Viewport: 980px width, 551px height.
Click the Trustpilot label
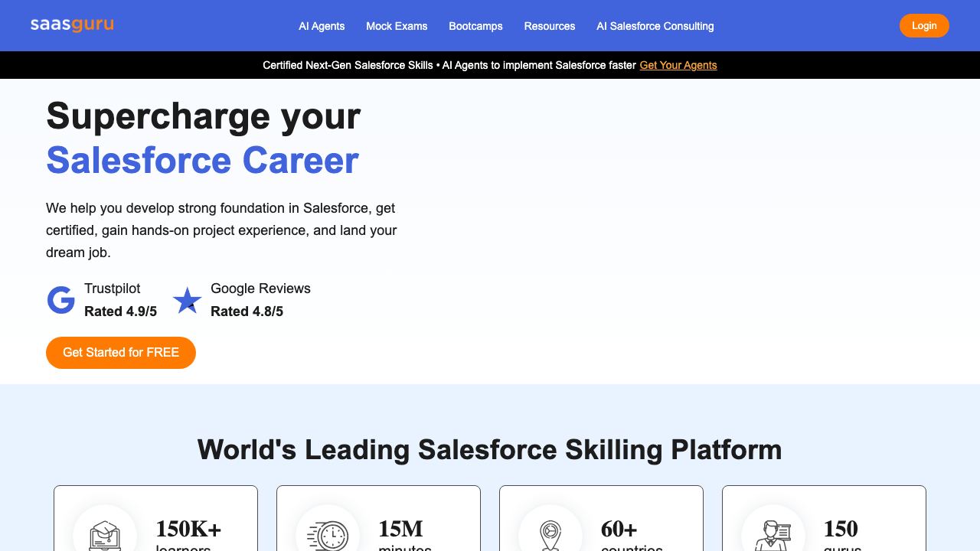tap(112, 289)
